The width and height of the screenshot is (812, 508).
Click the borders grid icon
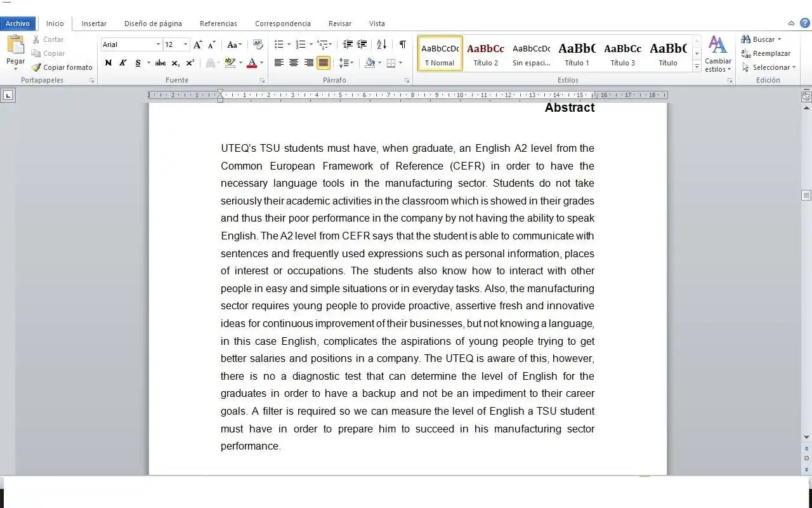(391, 63)
